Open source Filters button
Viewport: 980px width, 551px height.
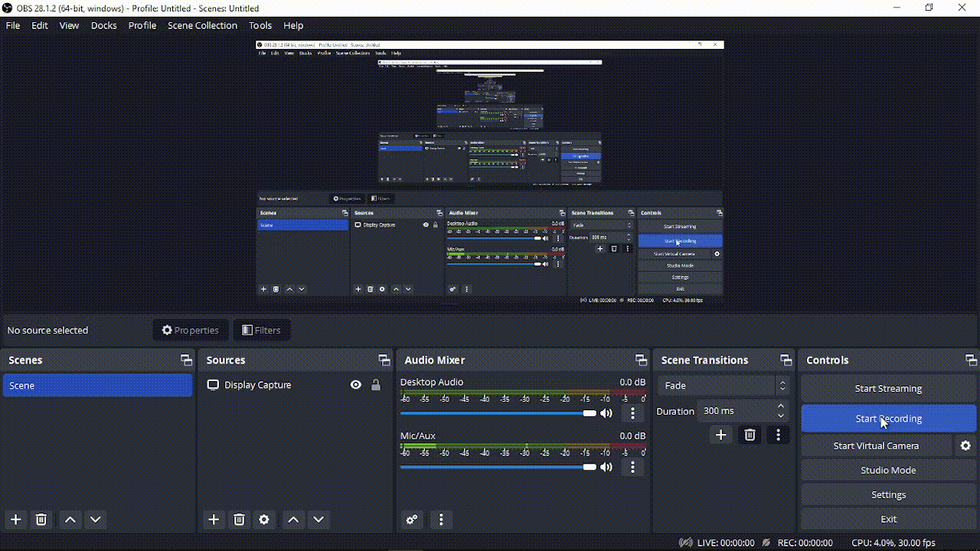[261, 330]
